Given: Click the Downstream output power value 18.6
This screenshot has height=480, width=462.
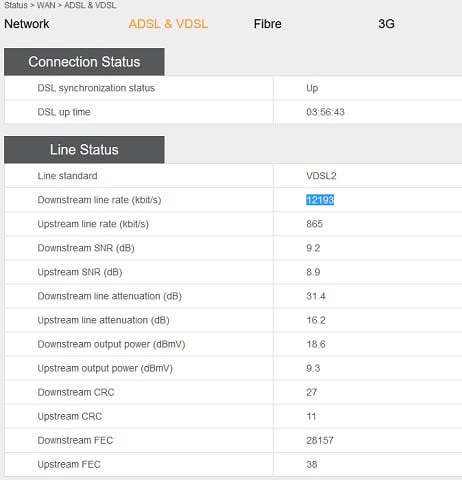Looking at the screenshot, I should point(316,344).
